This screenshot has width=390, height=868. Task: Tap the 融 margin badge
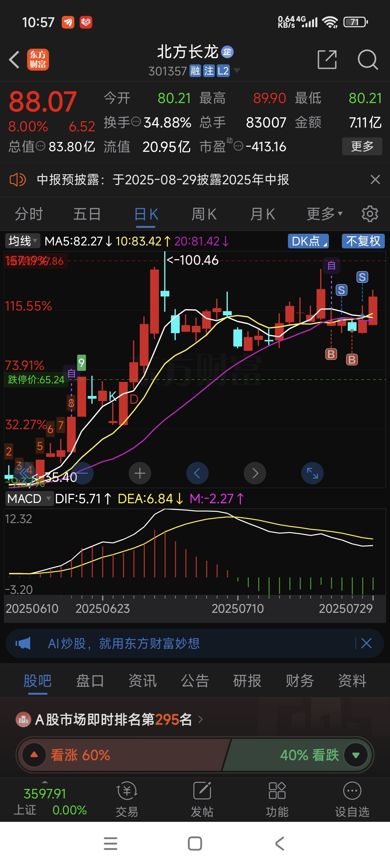pyautogui.click(x=195, y=71)
